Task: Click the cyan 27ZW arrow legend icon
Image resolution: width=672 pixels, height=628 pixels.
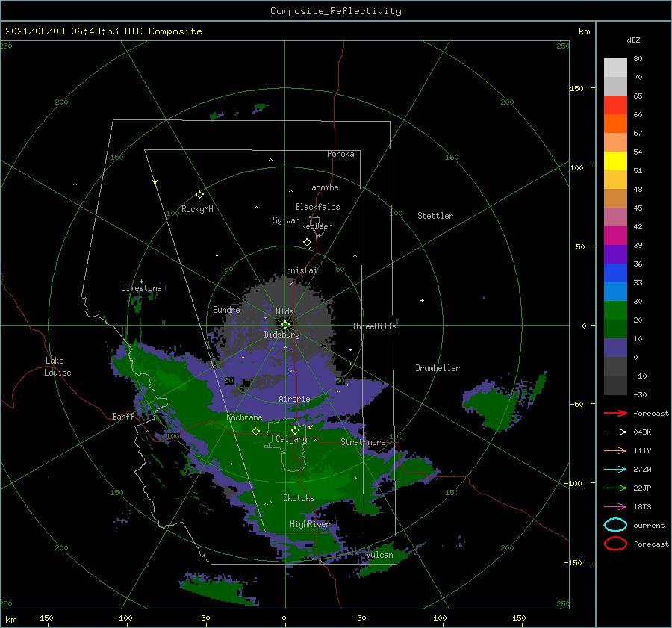Action: tap(615, 470)
